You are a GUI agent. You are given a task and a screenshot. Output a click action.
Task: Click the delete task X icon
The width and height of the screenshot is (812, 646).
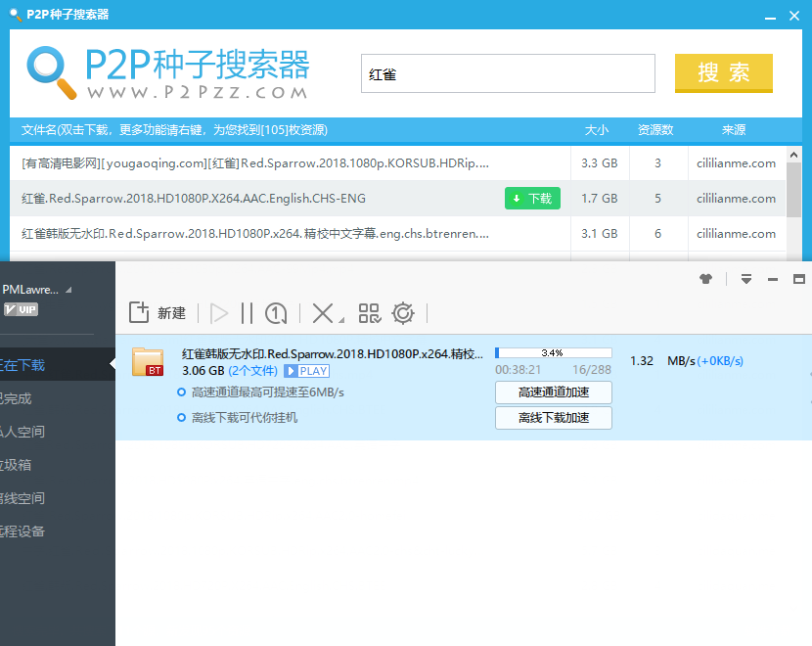323,313
